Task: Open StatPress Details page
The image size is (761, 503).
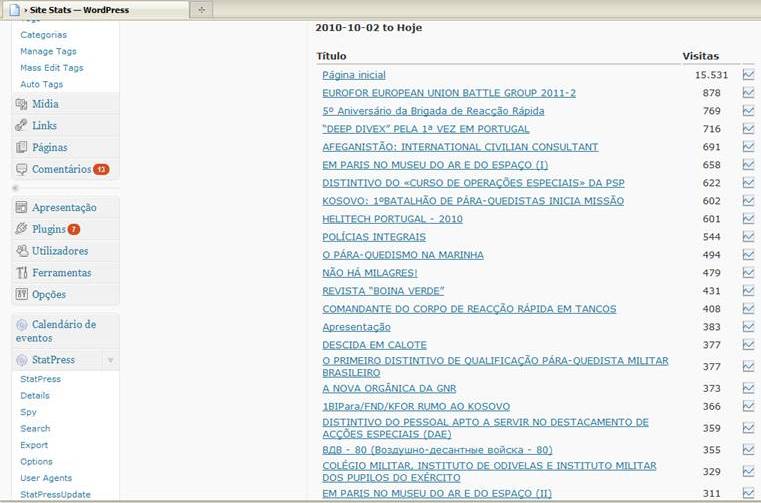Action: [x=35, y=396]
